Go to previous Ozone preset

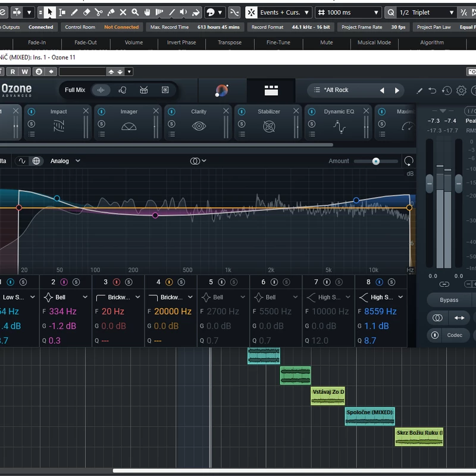(382, 90)
